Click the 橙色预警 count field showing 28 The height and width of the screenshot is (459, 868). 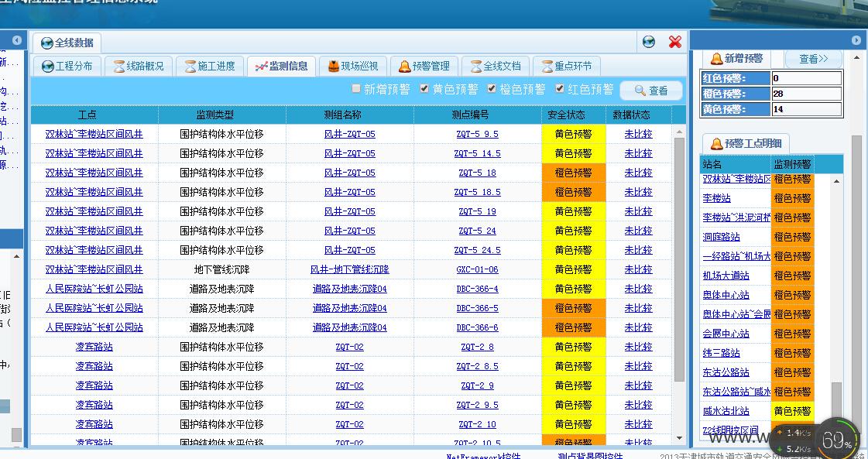807,94
